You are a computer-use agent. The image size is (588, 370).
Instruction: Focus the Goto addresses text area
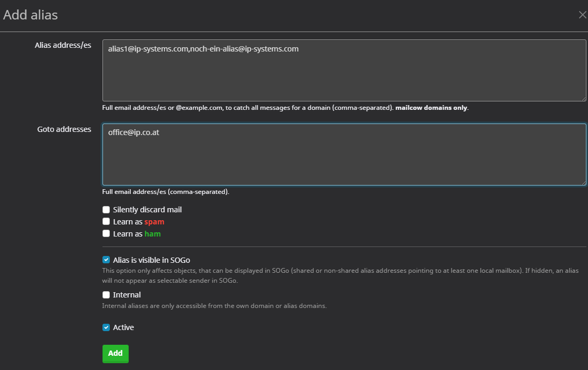click(344, 155)
